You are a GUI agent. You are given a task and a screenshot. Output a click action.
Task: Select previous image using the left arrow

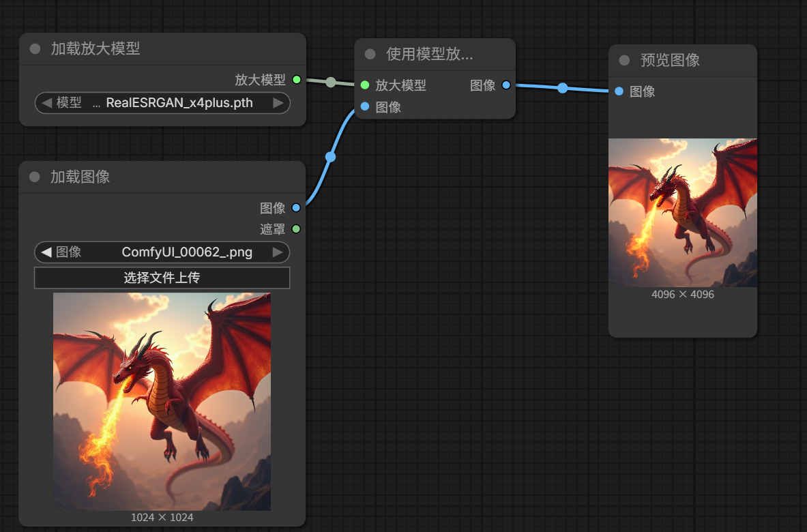(x=46, y=252)
